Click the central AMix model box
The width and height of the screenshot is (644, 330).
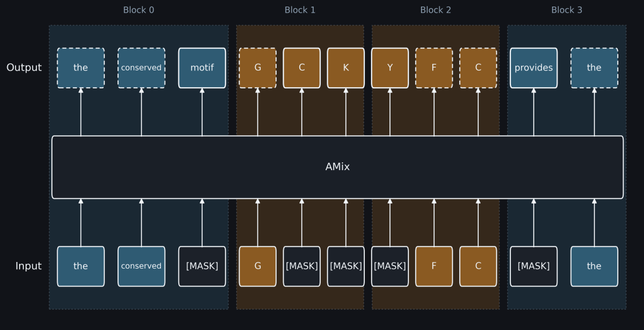tap(338, 167)
